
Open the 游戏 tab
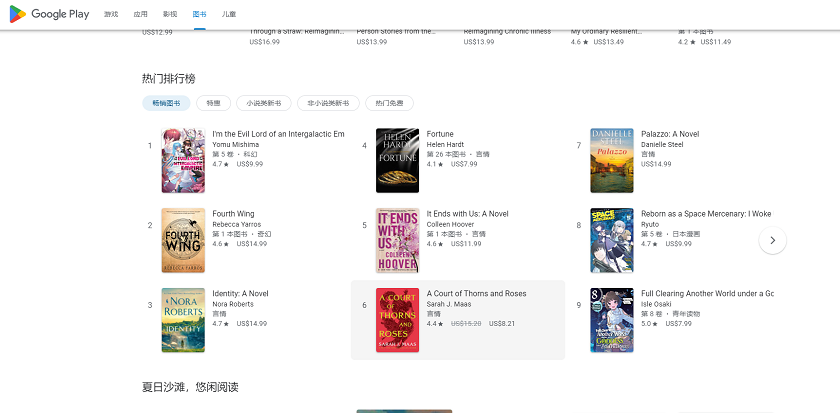pyautogui.click(x=111, y=14)
